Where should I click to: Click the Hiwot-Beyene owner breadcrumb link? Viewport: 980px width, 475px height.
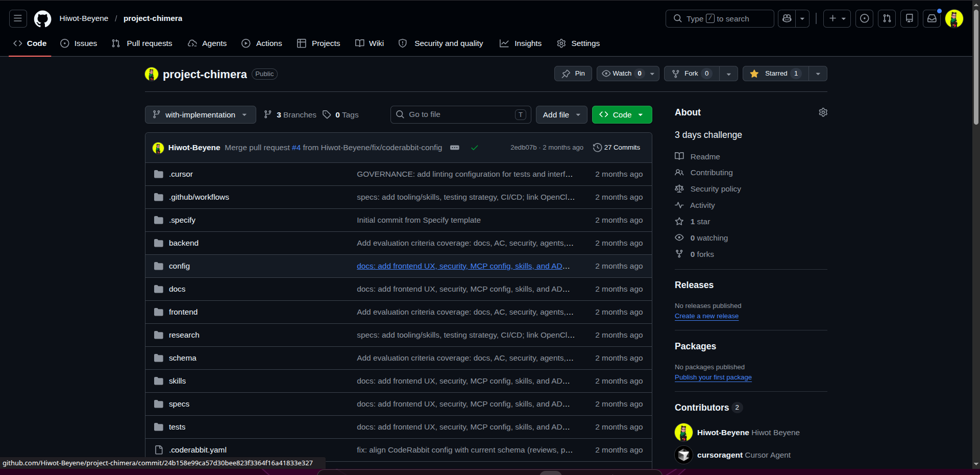[x=84, y=18]
